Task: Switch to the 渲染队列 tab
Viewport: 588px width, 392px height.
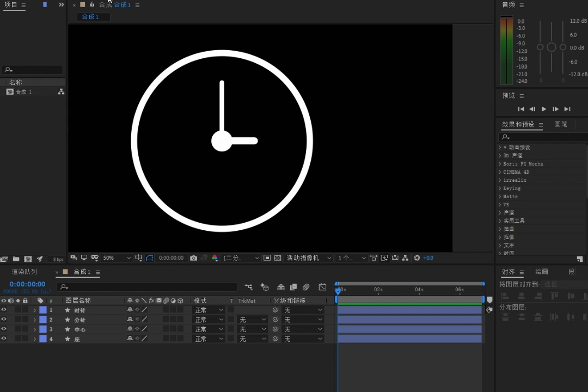Action: coord(24,272)
